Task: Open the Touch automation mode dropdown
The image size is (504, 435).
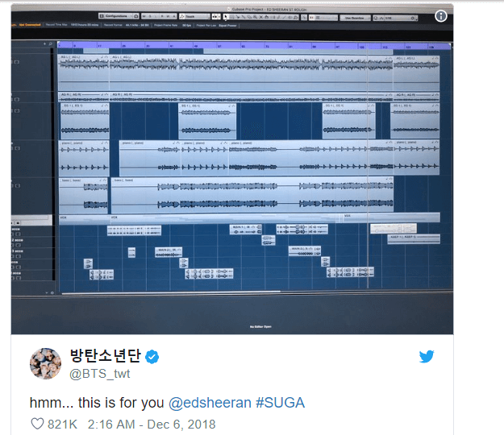Action: click(194, 16)
